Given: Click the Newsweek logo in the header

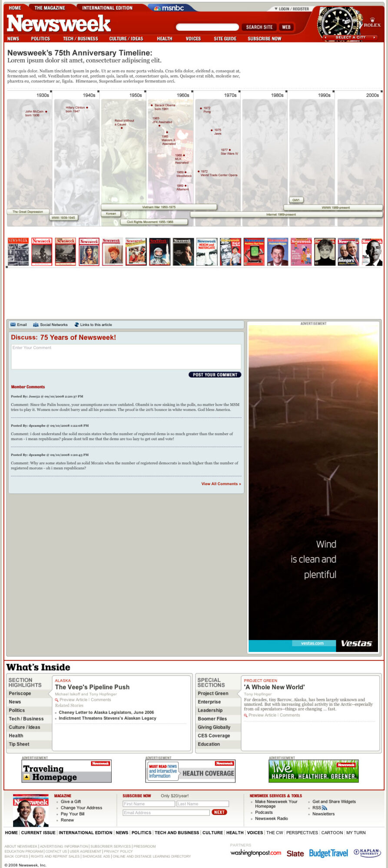Looking at the screenshot, I should pyautogui.click(x=59, y=24).
